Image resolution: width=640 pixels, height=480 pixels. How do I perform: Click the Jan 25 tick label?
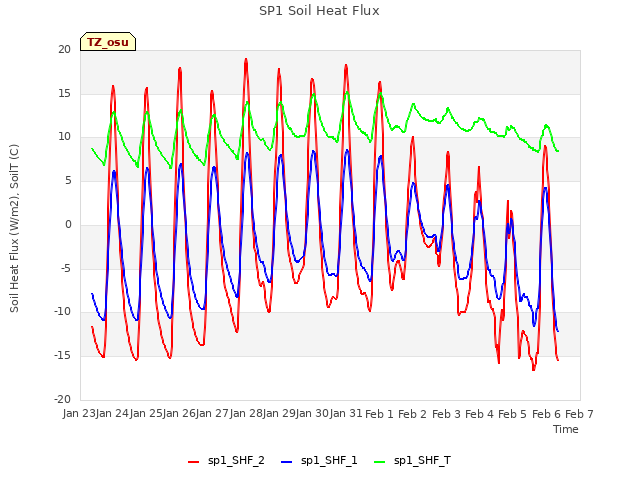[146, 414]
